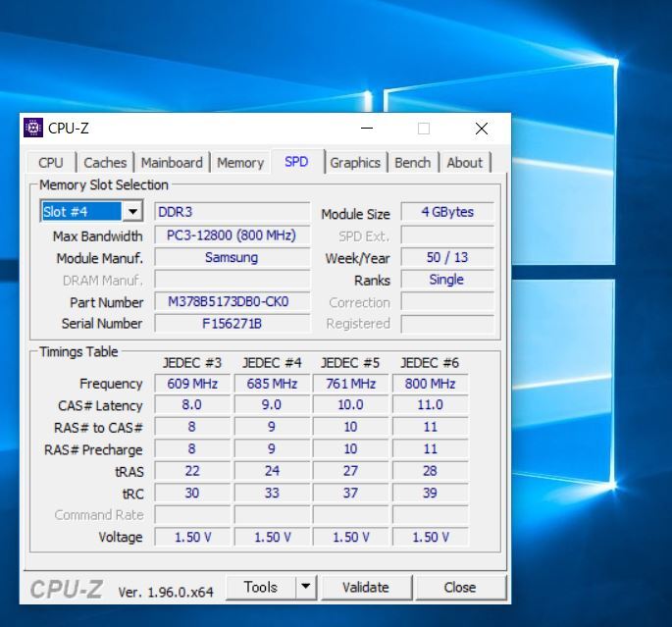The height and width of the screenshot is (627, 672).
Task: Click the JEDEC #4 column header
Action: (272, 363)
